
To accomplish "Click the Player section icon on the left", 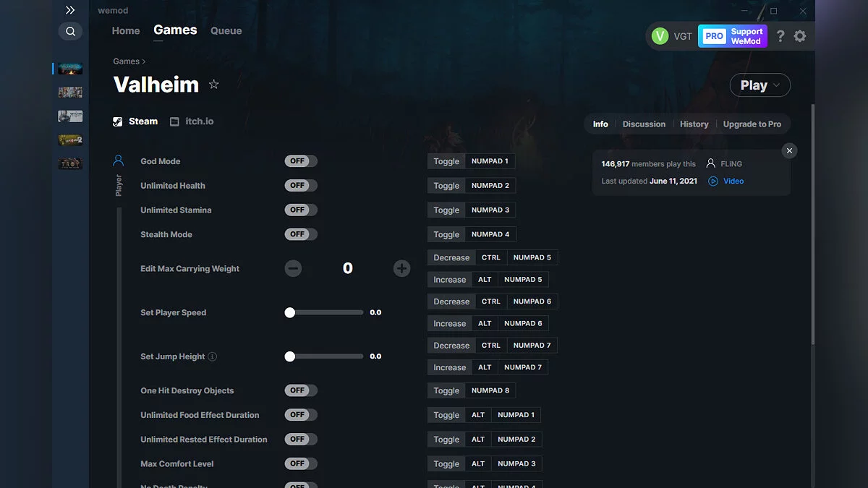I will point(119,160).
